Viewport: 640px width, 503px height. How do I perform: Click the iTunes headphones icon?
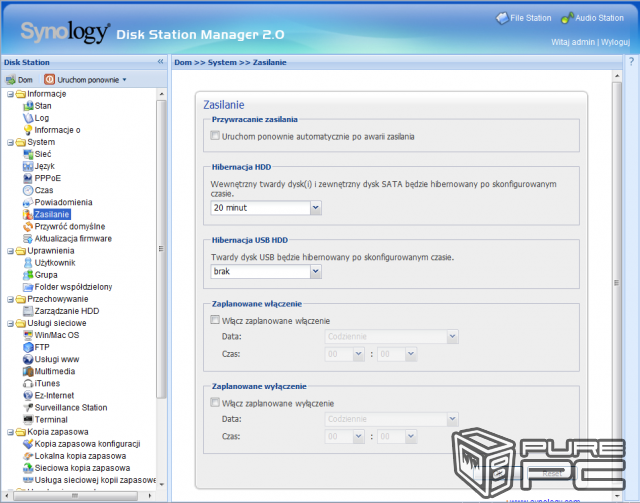pyautogui.click(x=28, y=384)
